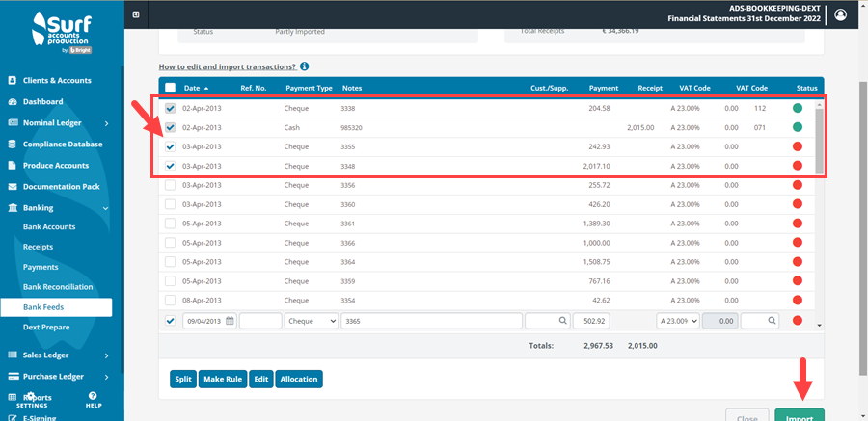Expand the Purchase Ledger submenu chevron
The height and width of the screenshot is (421, 868).
(x=106, y=377)
